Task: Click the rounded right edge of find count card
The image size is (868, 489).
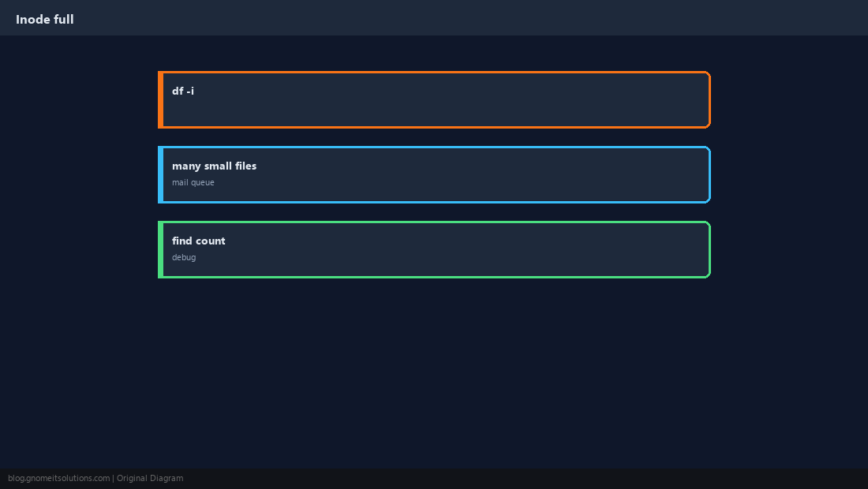Action: [709, 249]
